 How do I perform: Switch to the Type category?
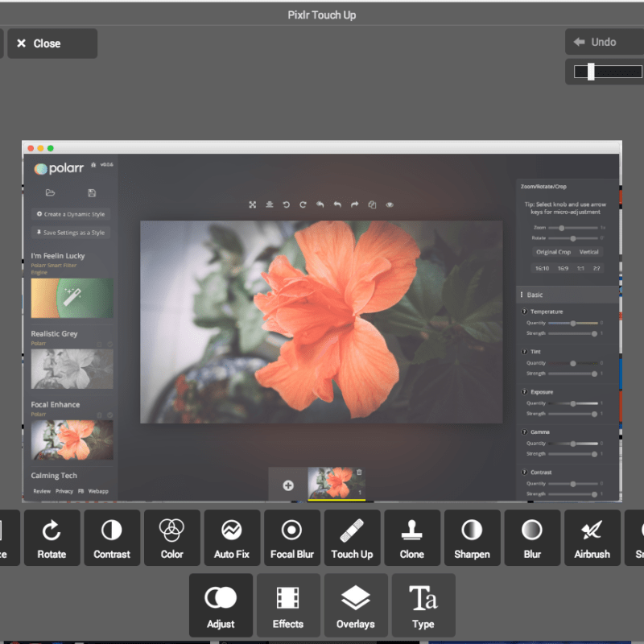423,605
